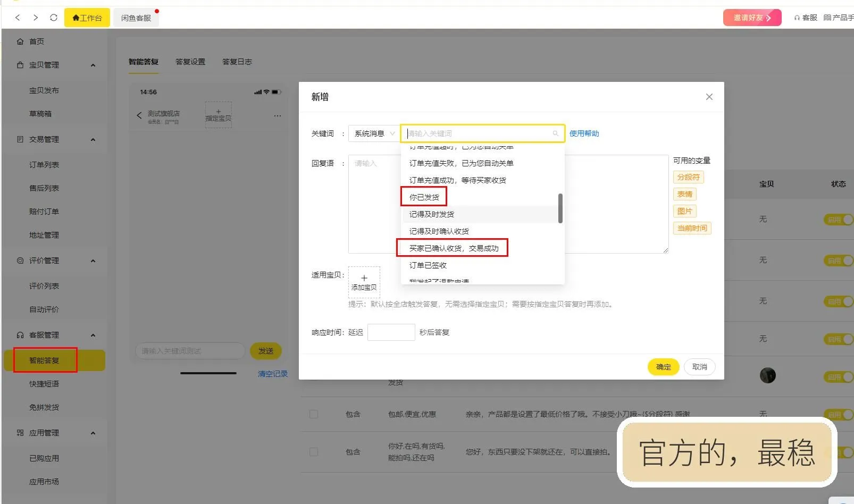854x504 pixels.
Task: Select the 智能答复 page tab
Action: pyautogui.click(x=144, y=62)
